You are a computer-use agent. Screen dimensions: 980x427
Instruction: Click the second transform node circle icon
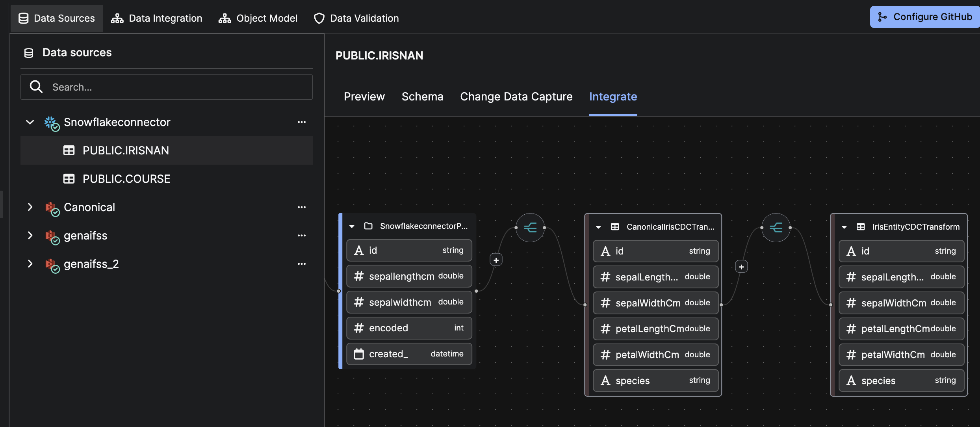(776, 228)
